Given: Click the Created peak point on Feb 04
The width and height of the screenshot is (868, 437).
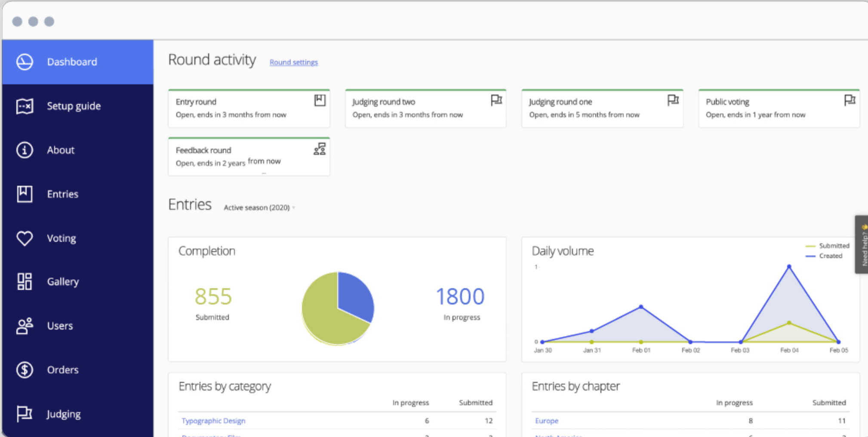Looking at the screenshot, I should coord(789,267).
